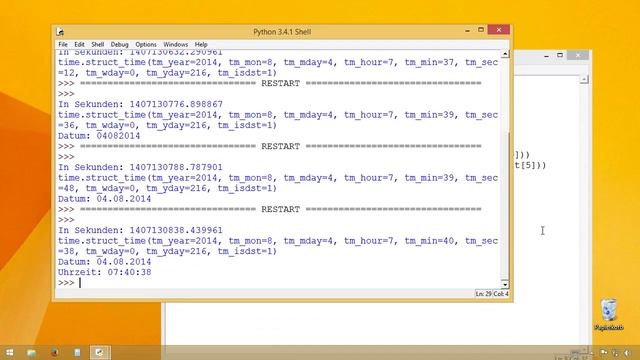Open the Windows menu
The width and height of the screenshot is (640, 360).
176,44
